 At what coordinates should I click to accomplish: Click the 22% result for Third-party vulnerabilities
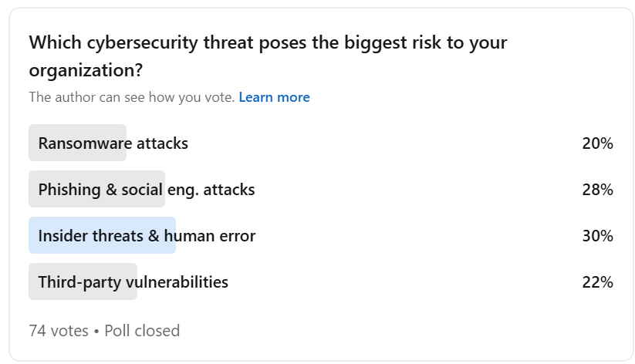597,282
